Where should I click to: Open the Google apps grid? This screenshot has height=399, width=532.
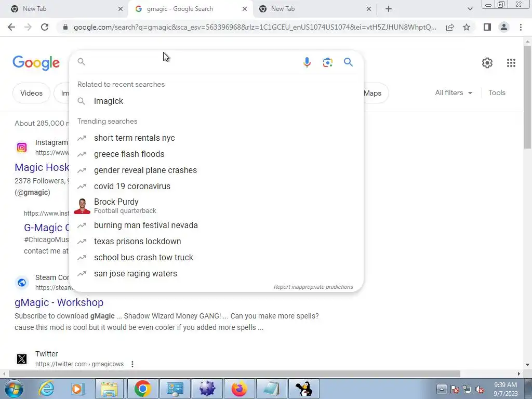[511, 63]
